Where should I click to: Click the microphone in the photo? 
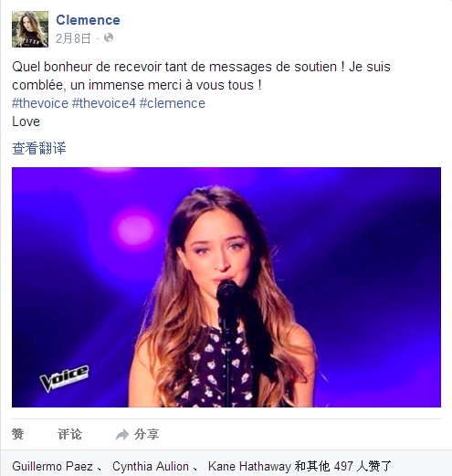point(227,304)
